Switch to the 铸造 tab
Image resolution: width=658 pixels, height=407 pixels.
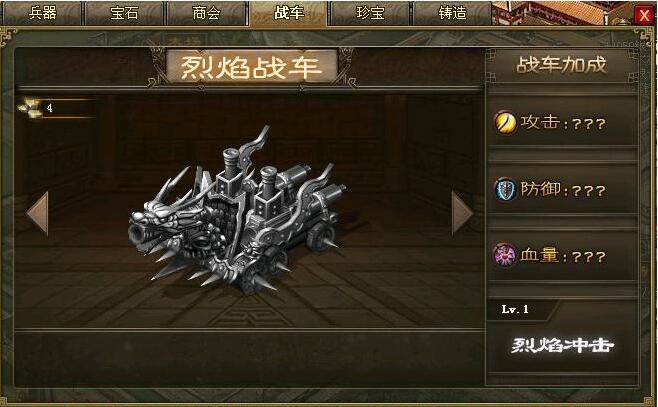pyautogui.click(x=452, y=13)
